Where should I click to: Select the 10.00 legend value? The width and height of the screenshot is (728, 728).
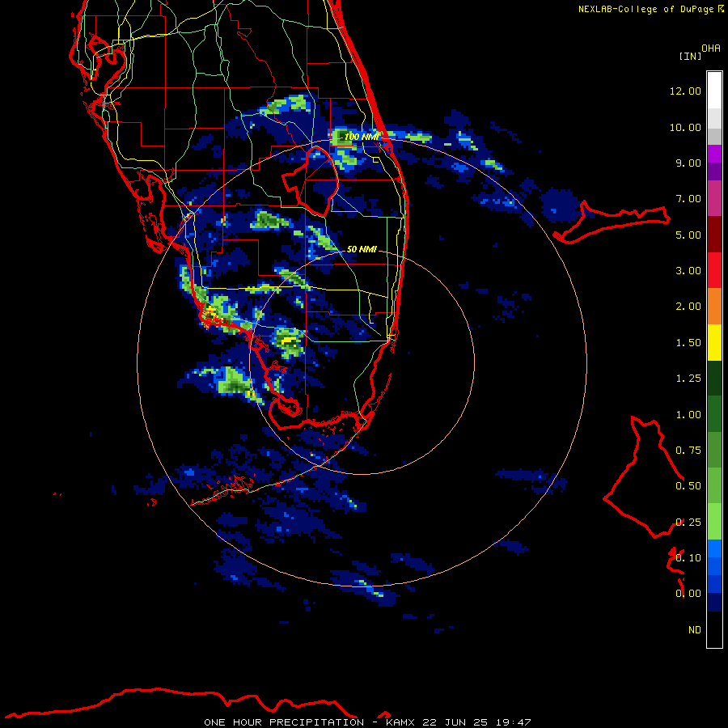point(685,127)
